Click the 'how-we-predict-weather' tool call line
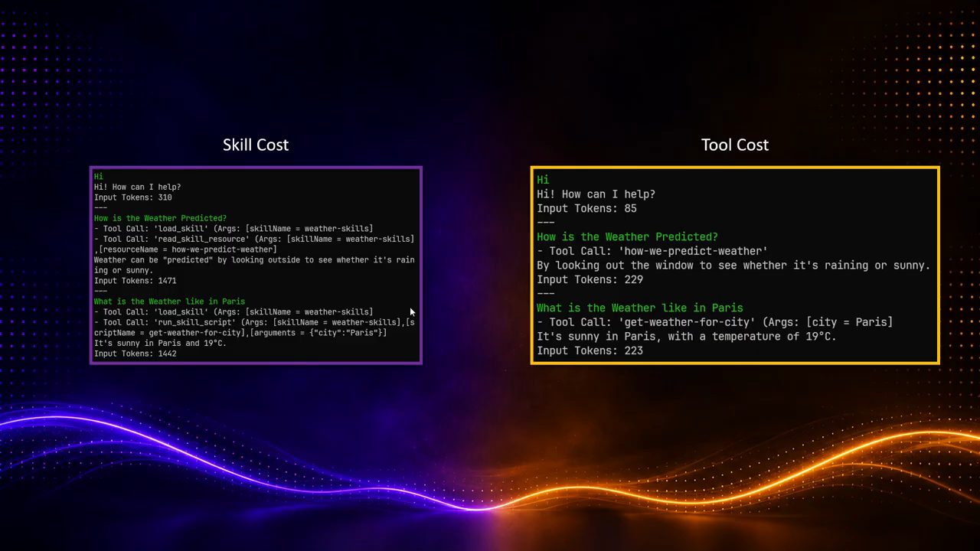Viewport: 980px width, 551px height. (652, 251)
